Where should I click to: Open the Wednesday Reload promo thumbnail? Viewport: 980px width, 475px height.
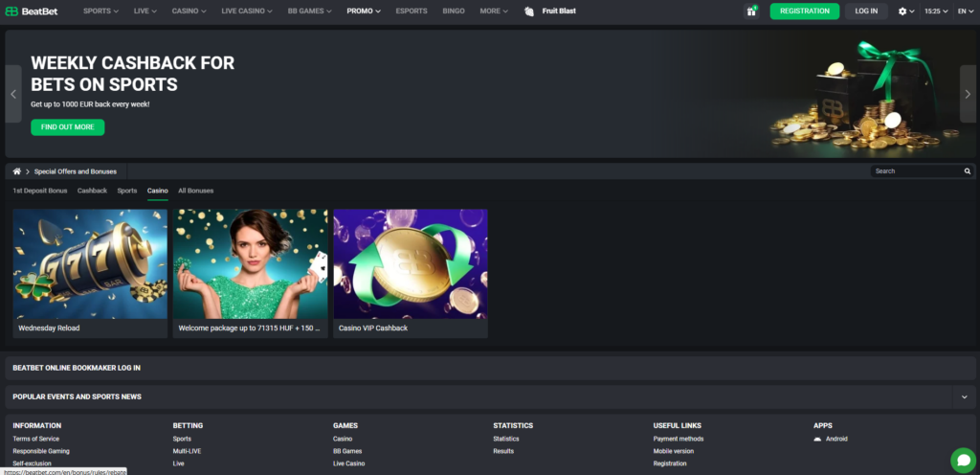coord(90,263)
